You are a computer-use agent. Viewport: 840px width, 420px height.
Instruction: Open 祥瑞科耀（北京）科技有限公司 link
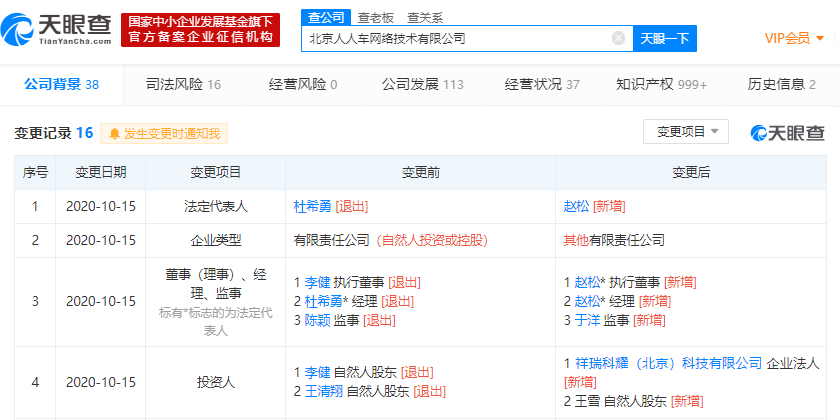668,363
